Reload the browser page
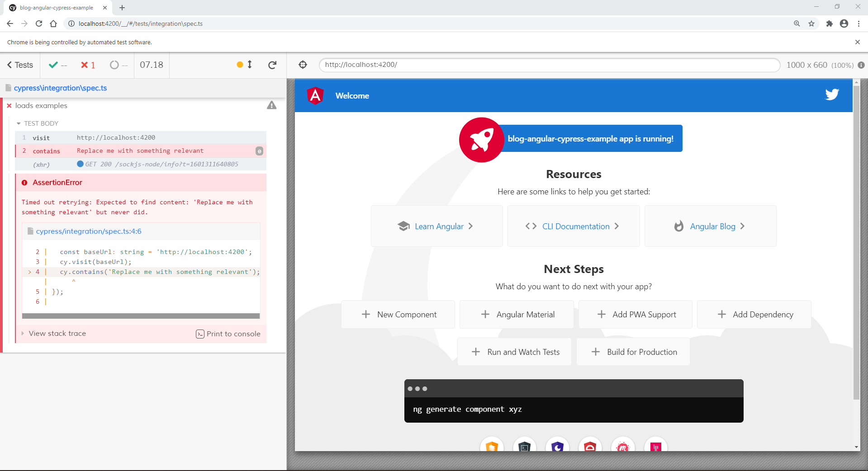The width and height of the screenshot is (868, 471). click(39, 24)
